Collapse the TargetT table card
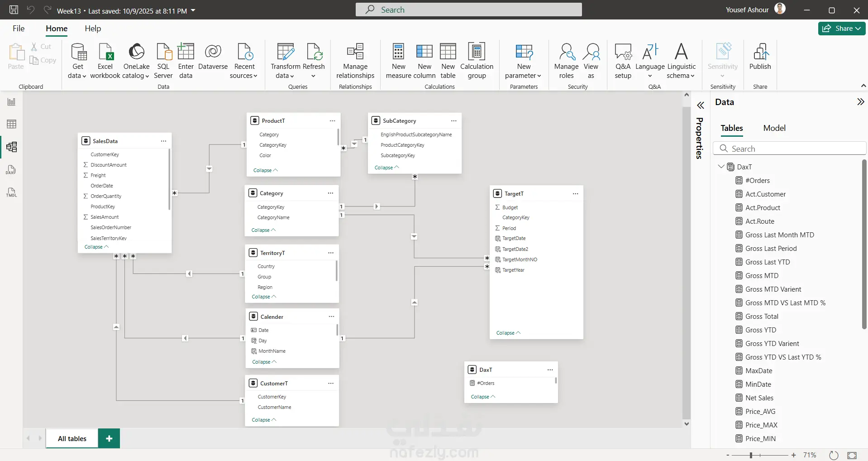 (508, 333)
